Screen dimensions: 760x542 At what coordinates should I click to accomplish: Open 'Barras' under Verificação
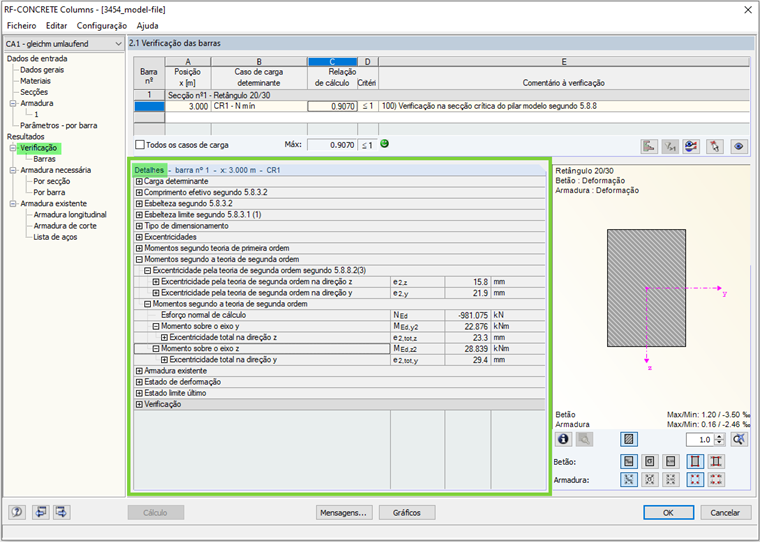coord(45,159)
